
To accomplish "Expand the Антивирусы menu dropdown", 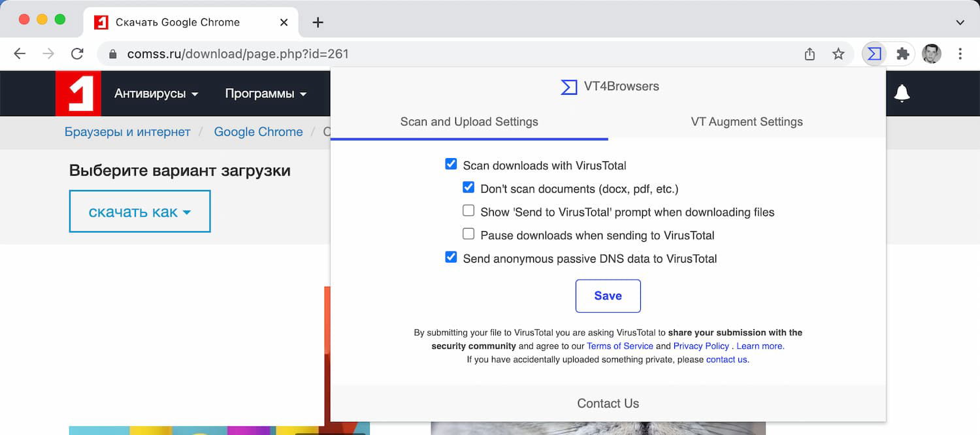I will pos(156,93).
